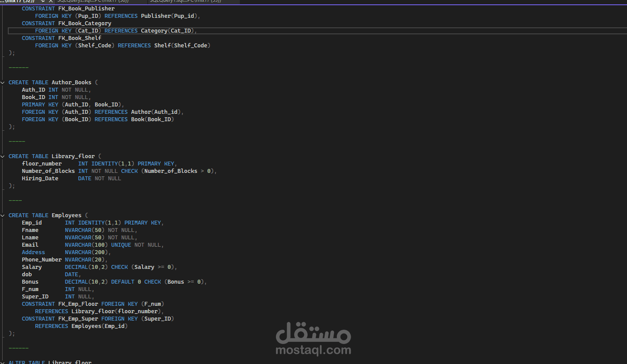627x364 pixels.
Task: Click the Shelf(Shelf_Code) reference
Action: [182, 46]
